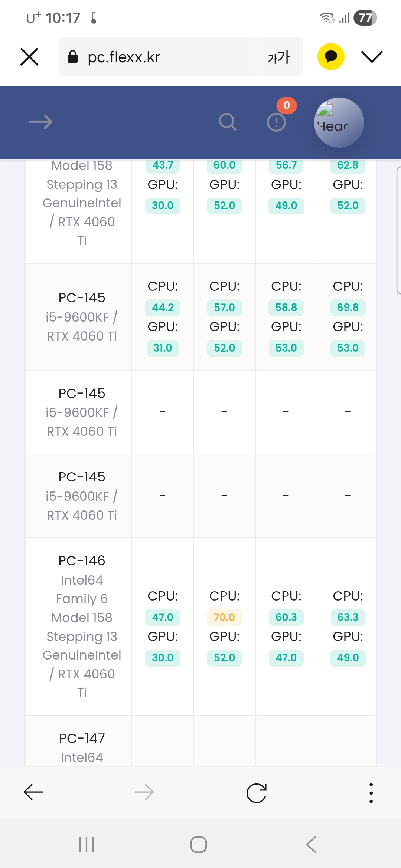Image resolution: width=401 pixels, height=868 pixels.
Task: Close the in-app browser with X icon
Action: [29, 57]
